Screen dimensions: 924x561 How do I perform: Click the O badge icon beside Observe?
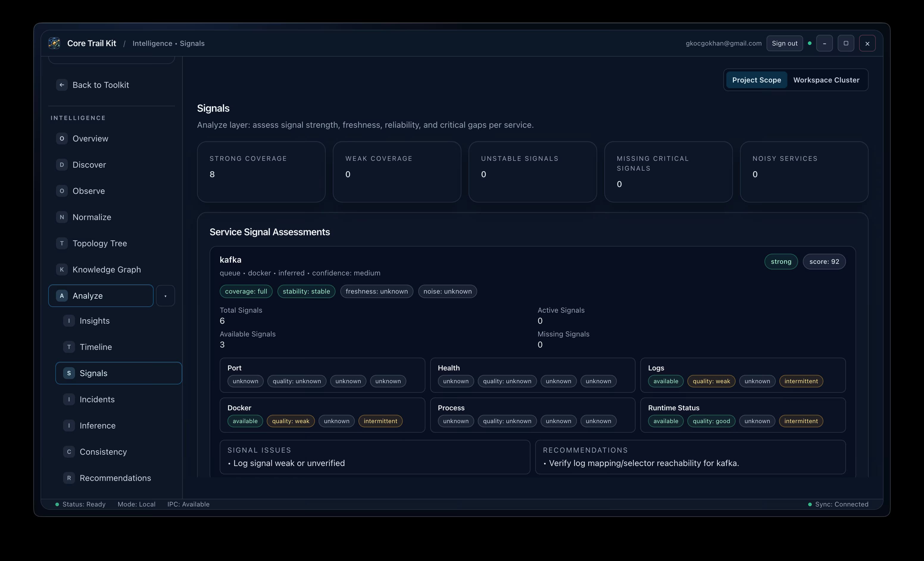point(62,191)
